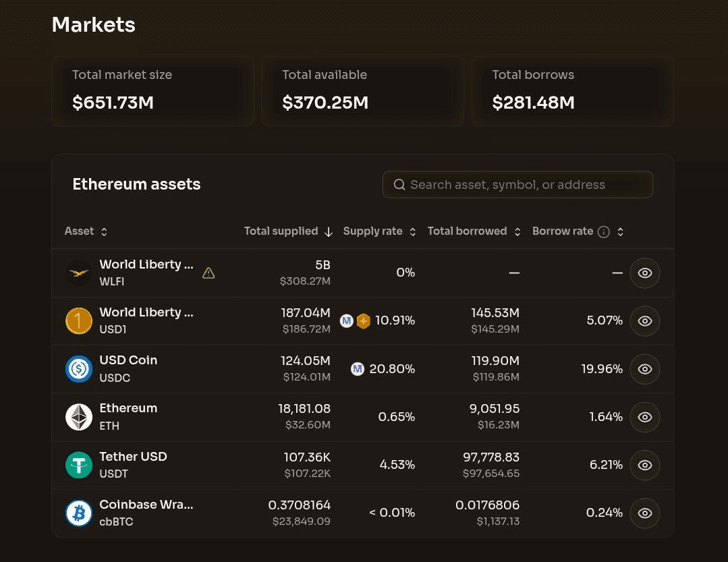Image resolution: width=728 pixels, height=562 pixels.
Task: Sort by the Supply rate column arrows
Action: (412, 231)
